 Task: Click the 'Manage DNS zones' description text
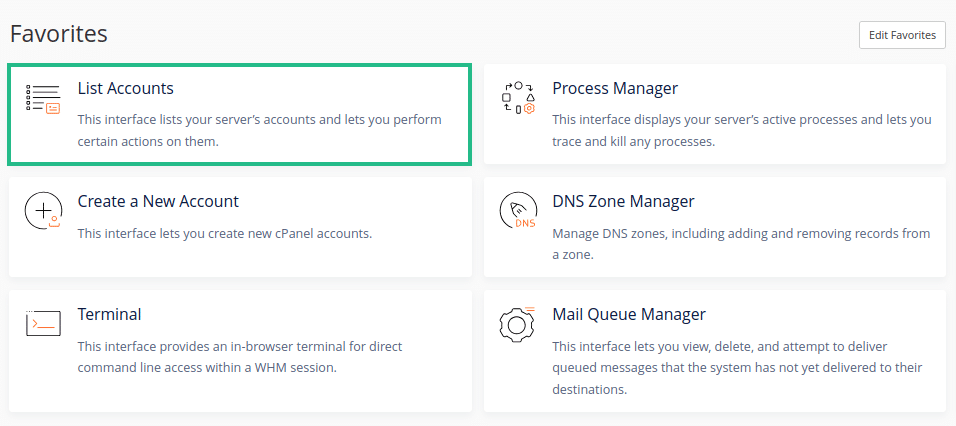[741, 244]
